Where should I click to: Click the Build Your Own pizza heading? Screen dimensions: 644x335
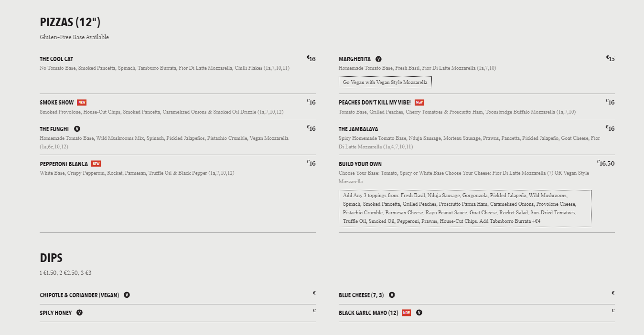360,164
